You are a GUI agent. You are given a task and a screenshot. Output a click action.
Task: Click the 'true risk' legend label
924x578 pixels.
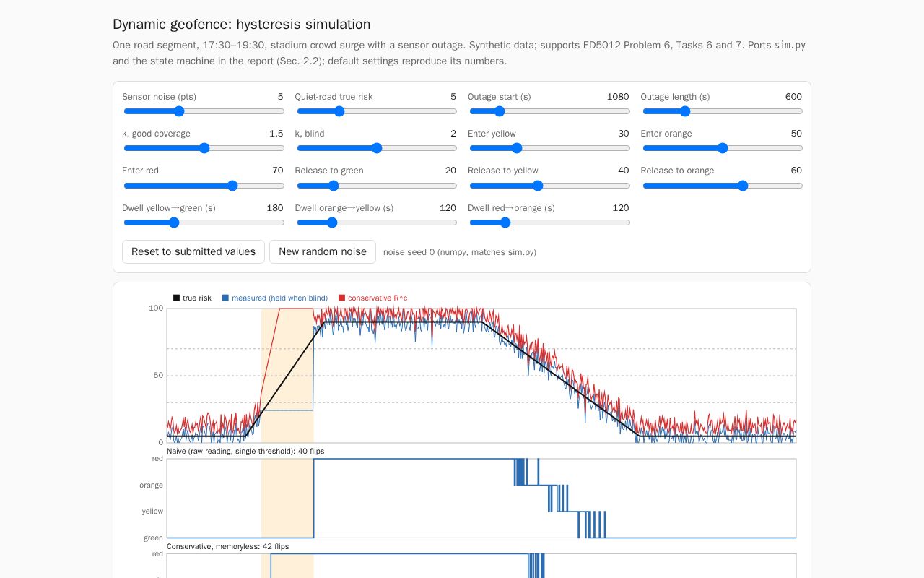(197, 298)
